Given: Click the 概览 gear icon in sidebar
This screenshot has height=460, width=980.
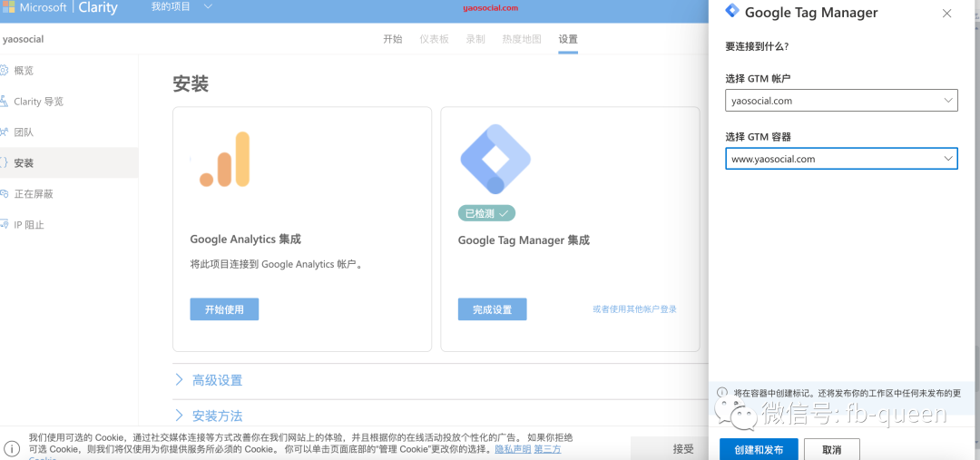Looking at the screenshot, I should [x=5, y=71].
